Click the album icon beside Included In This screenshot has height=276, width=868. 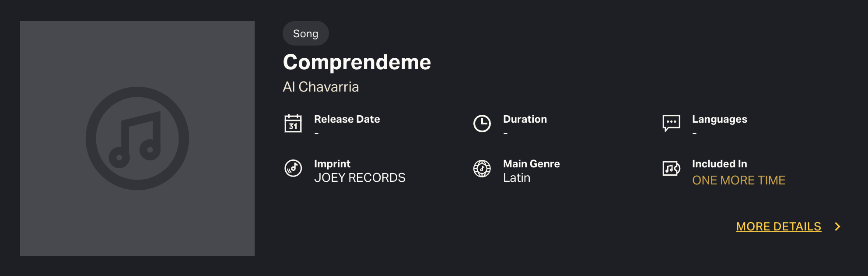(x=671, y=168)
